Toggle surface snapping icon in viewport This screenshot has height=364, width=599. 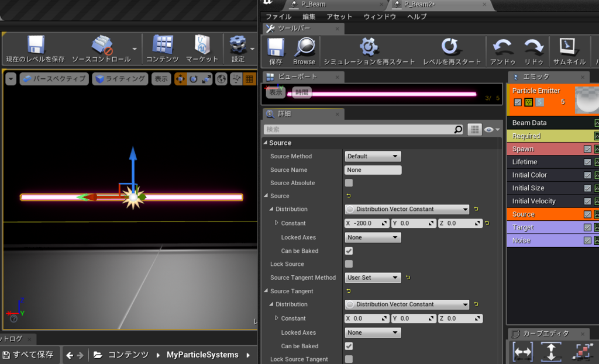click(x=236, y=79)
